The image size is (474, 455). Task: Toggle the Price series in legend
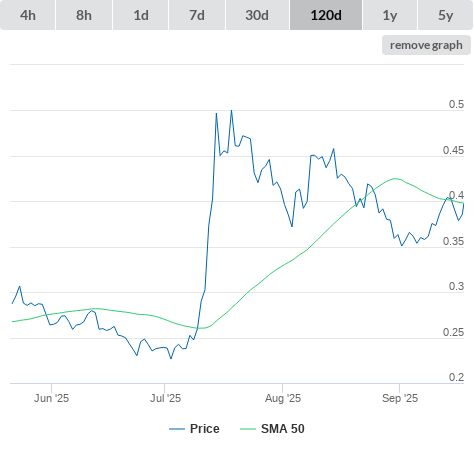pyautogui.click(x=194, y=429)
